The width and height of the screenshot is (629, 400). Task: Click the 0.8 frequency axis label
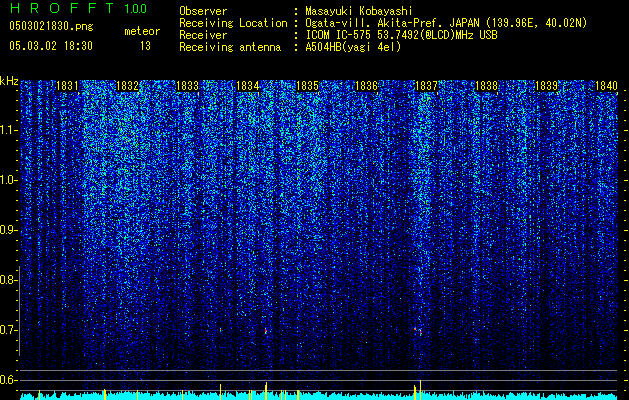pyautogui.click(x=8, y=280)
